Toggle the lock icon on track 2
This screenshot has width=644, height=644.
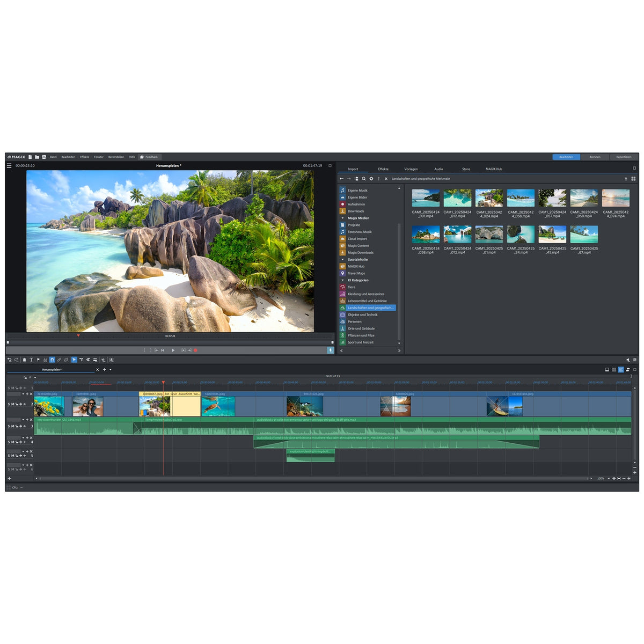click(x=17, y=404)
